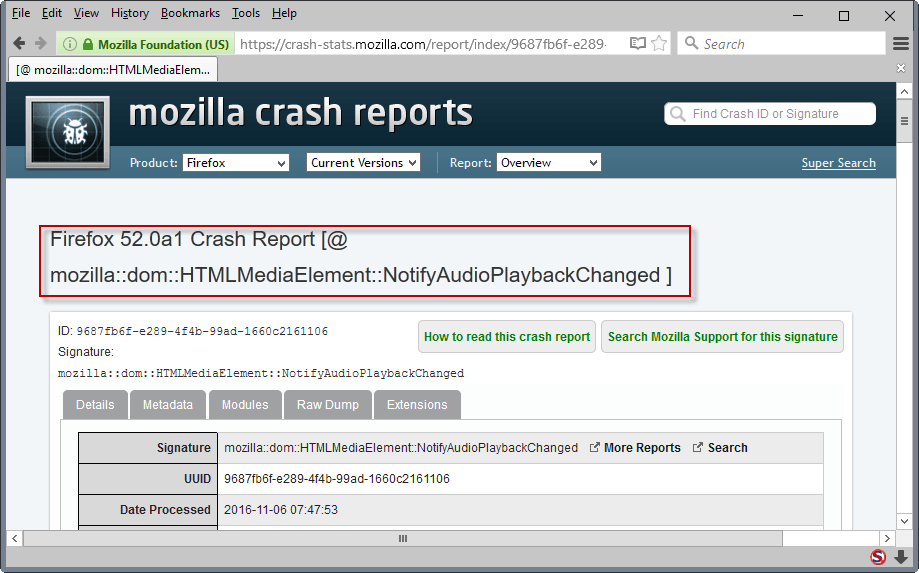Click the crash-stats URL address bar
This screenshot has width=919, height=573.
click(423, 45)
